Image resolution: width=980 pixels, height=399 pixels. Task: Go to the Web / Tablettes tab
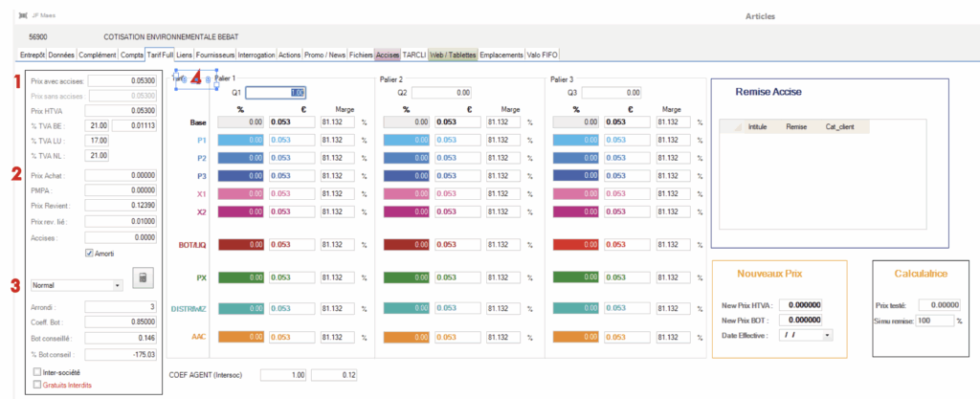pyautogui.click(x=453, y=55)
